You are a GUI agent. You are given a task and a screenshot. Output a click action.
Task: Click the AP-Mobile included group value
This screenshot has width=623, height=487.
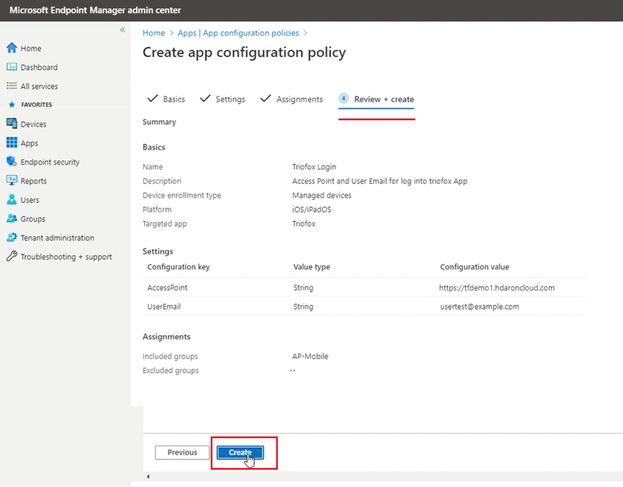pyautogui.click(x=310, y=356)
